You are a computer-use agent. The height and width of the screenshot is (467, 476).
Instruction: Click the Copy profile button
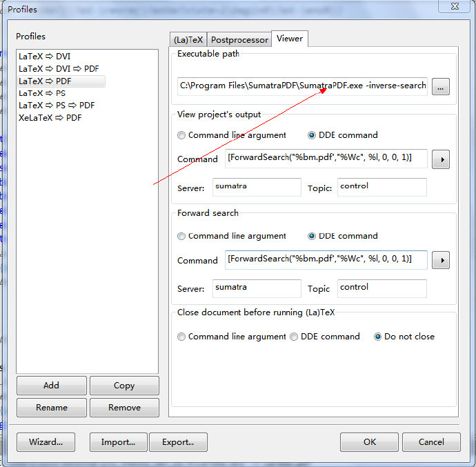click(x=124, y=386)
